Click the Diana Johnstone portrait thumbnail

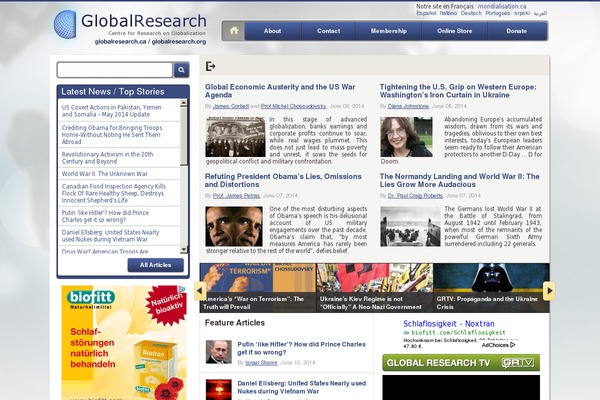[x=406, y=137]
